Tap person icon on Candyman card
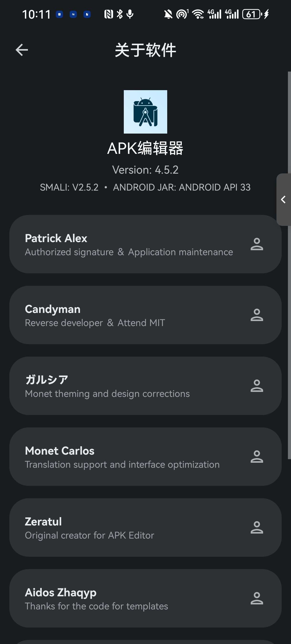291x644 pixels. click(x=257, y=315)
